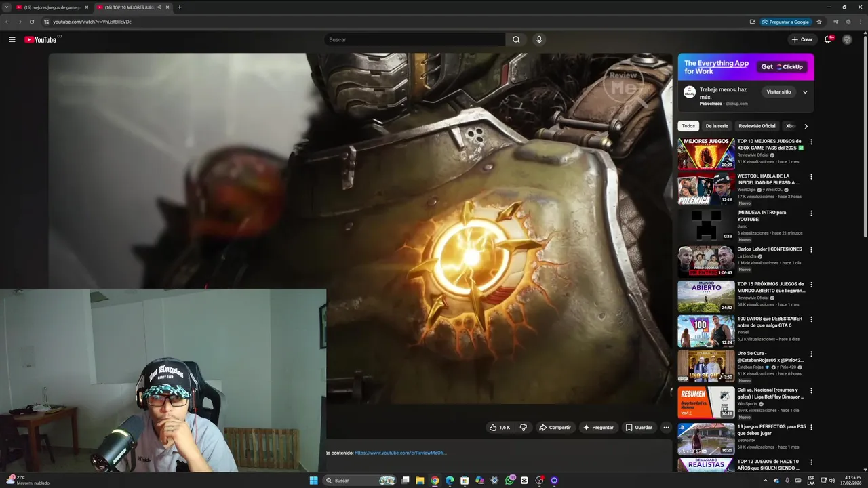Start voice search with microphone icon
868x488 pixels.
click(539, 39)
